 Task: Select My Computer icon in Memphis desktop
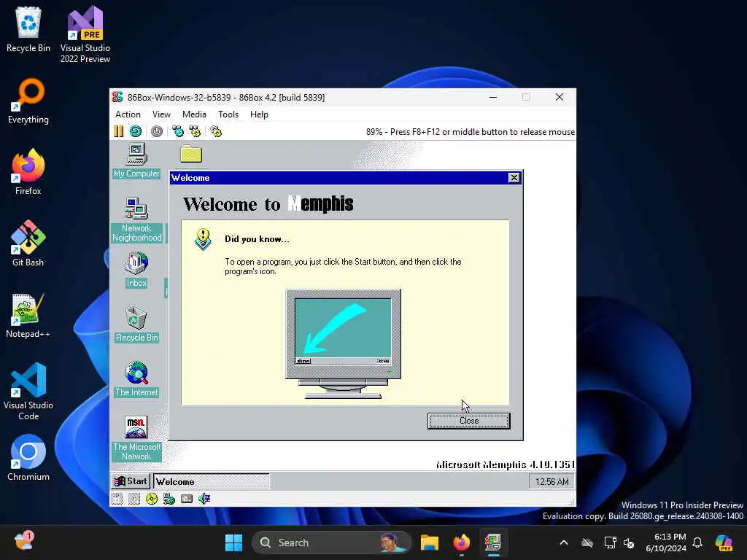click(x=136, y=161)
